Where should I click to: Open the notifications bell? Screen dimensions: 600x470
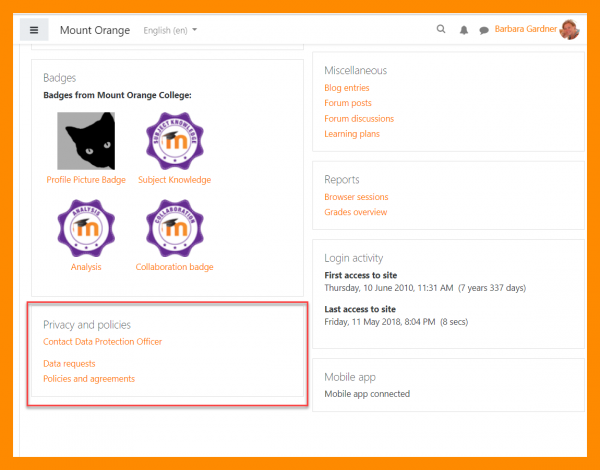463,30
